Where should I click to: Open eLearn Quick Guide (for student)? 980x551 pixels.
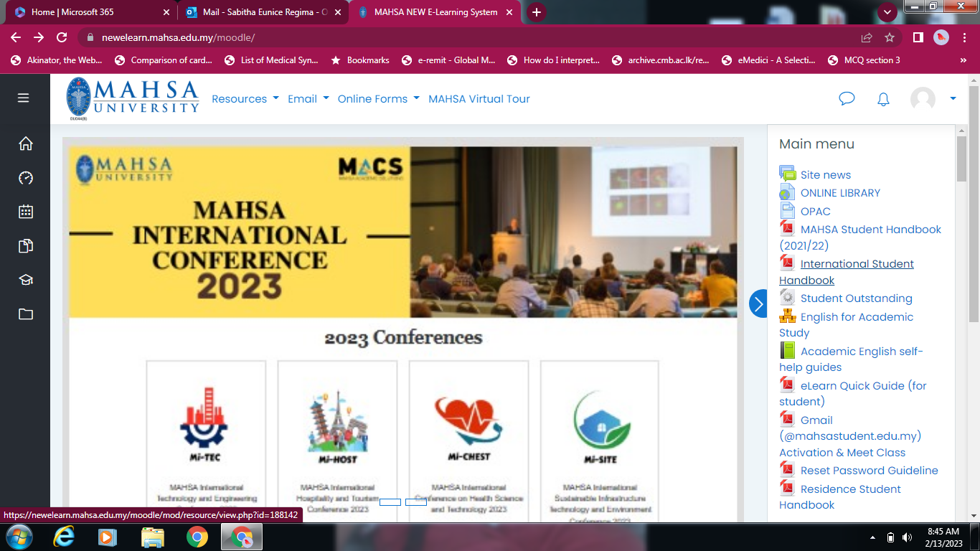[x=853, y=393]
